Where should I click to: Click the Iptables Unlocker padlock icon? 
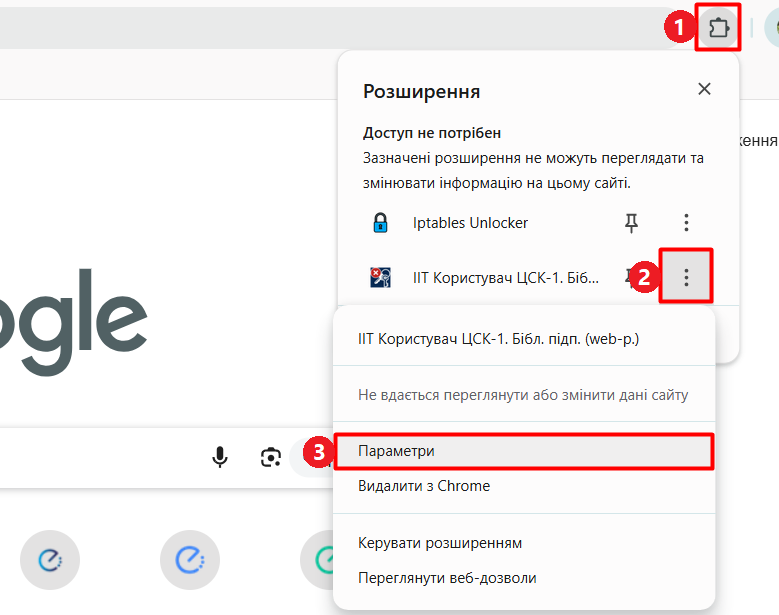pos(380,223)
